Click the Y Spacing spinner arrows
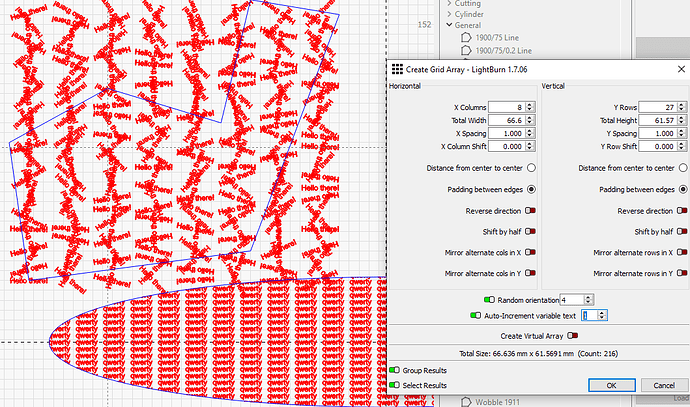The image size is (690, 407). 682,133
